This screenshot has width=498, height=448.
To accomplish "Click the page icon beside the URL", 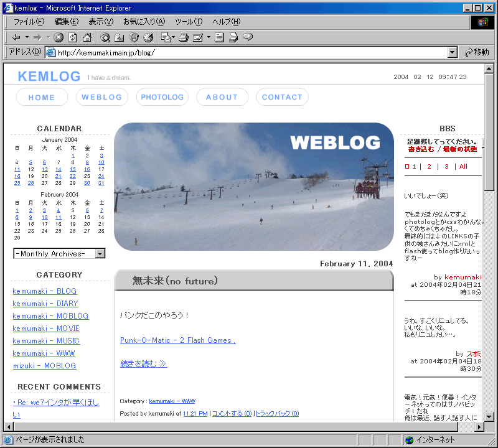I will (51, 52).
